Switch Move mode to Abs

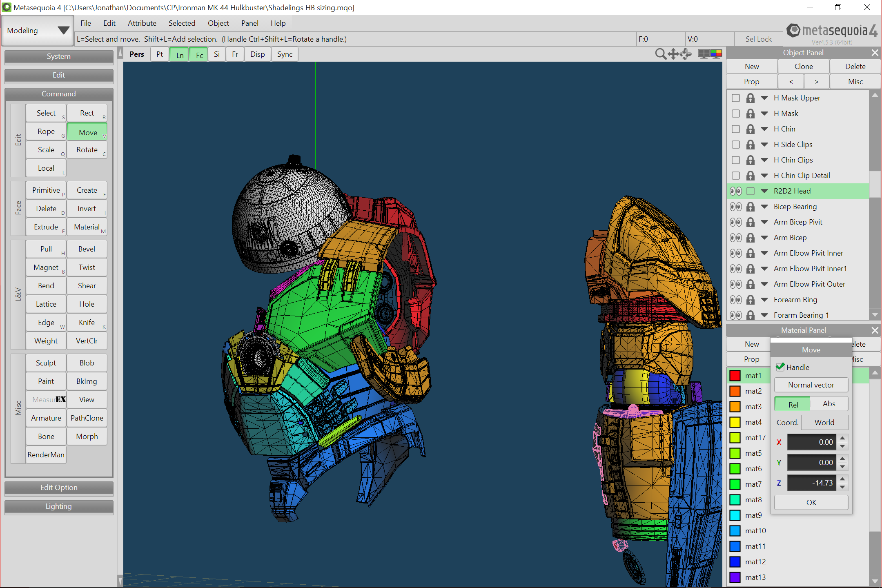point(829,404)
